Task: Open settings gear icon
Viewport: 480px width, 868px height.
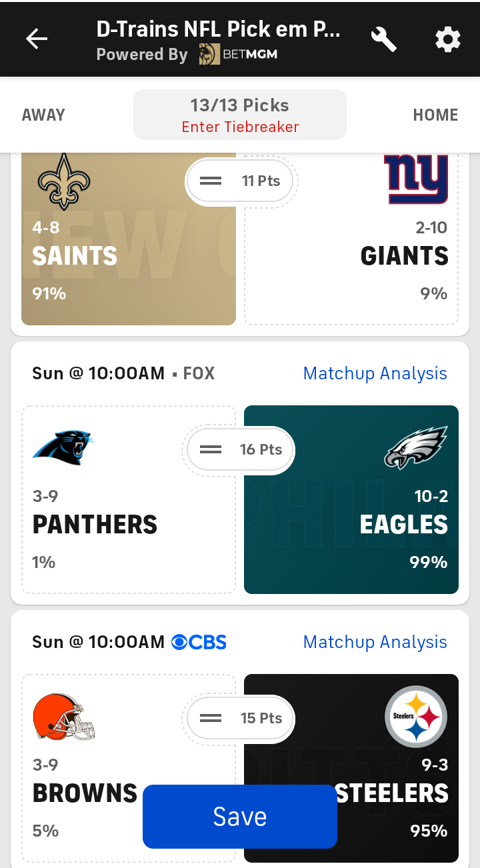Action: (447, 39)
